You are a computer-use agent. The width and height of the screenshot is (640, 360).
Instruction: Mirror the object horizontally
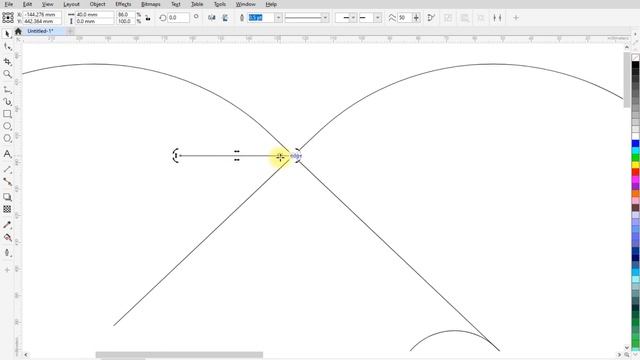(212, 18)
